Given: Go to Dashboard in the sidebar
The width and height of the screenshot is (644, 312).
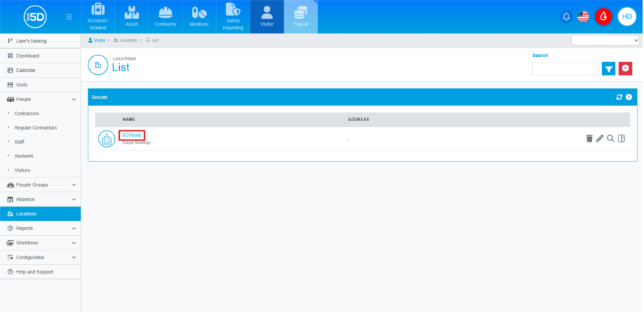Looking at the screenshot, I should click(27, 56).
